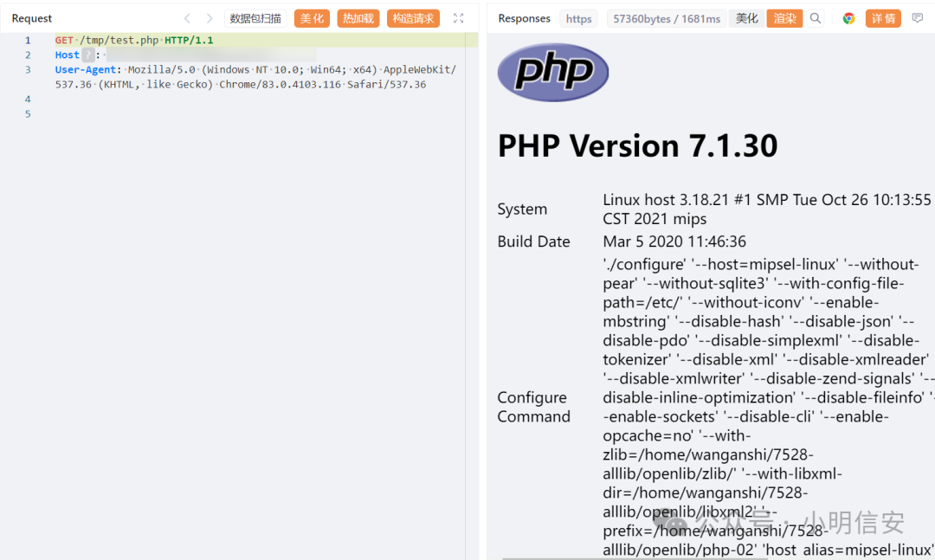Search the response with magnifier icon
Viewport: 935px width, 560px height.
coord(816,18)
